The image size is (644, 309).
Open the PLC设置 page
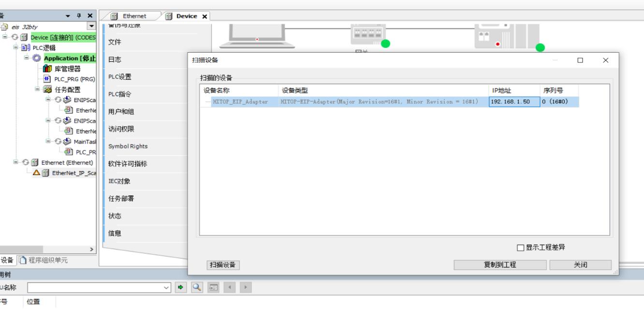coord(119,77)
